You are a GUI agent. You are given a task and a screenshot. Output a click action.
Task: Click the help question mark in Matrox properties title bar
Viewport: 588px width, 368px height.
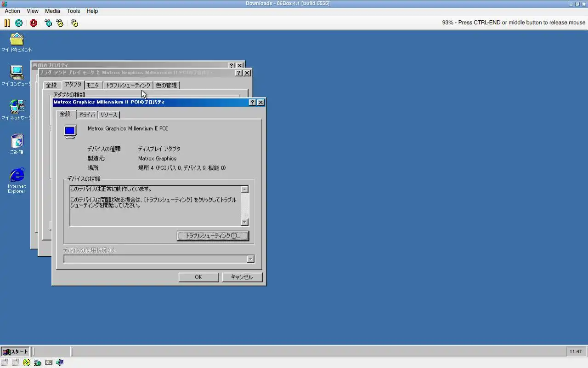252,102
